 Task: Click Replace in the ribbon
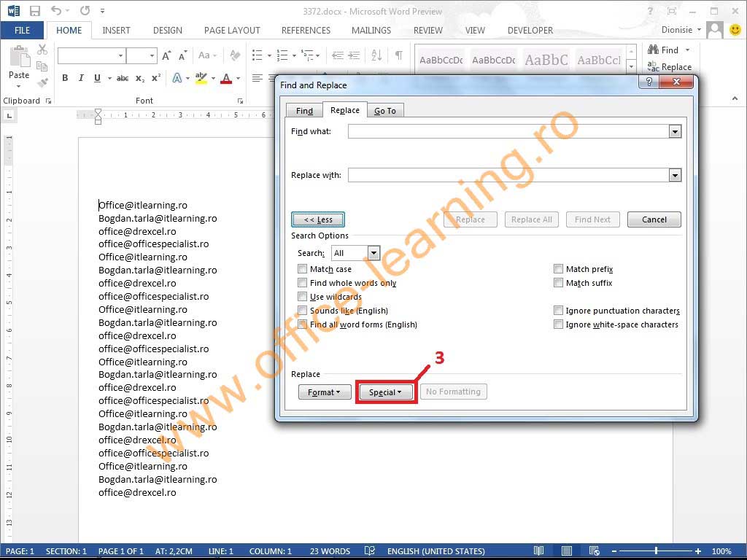click(x=670, y=67)
